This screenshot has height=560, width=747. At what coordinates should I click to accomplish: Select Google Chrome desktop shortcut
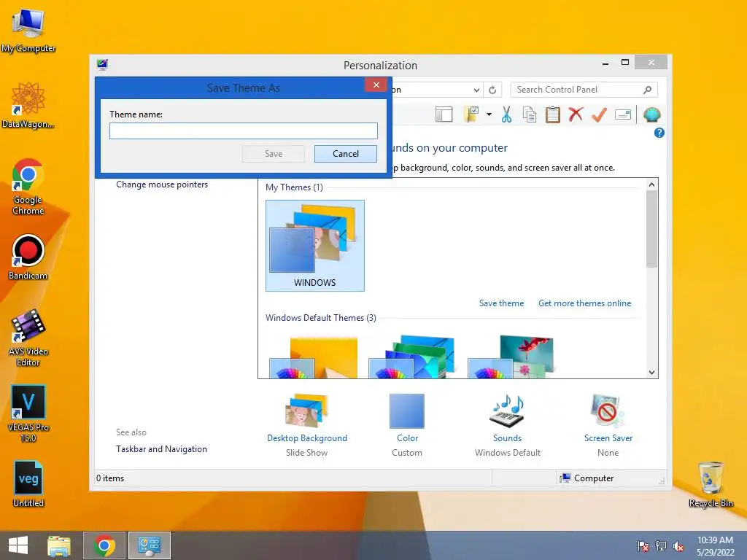tap(28, 187)
